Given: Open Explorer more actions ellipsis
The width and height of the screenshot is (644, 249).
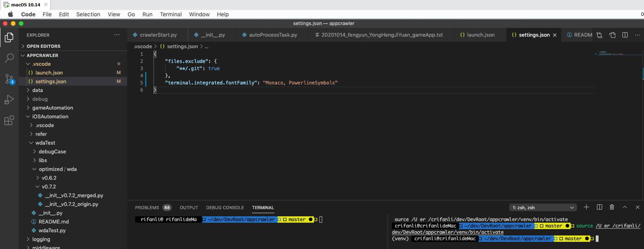Looking at the screenshot, I should coord(117,35).
